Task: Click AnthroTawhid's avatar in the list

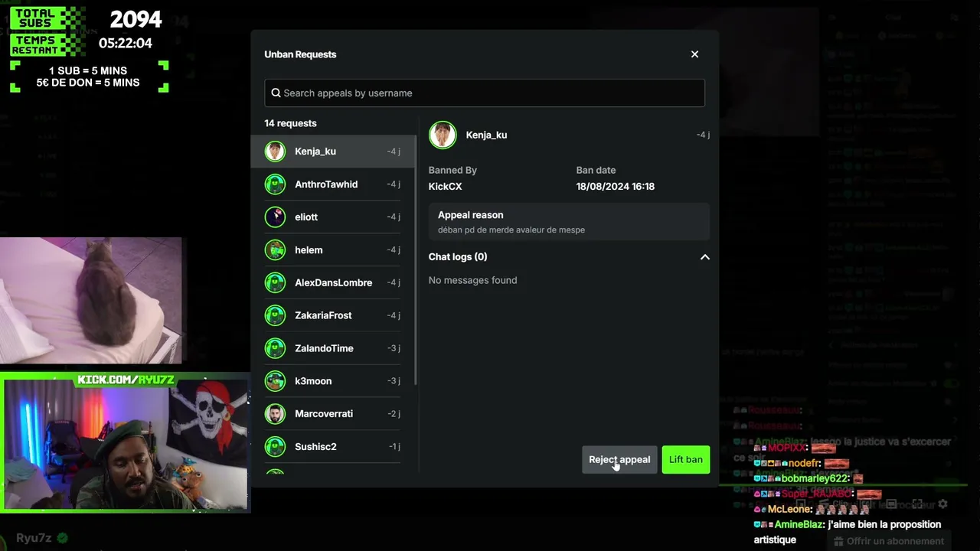Action: (275, 184)
